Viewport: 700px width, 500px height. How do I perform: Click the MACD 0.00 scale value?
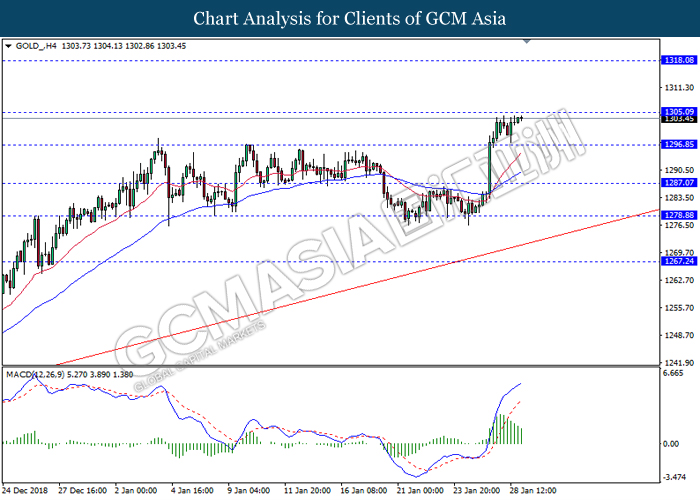[x=671, y=444]
